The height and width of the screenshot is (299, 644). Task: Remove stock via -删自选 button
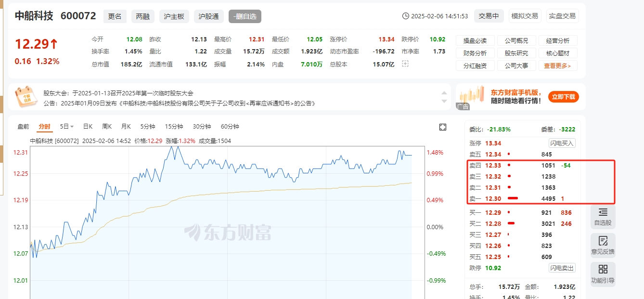coord(245,16)
